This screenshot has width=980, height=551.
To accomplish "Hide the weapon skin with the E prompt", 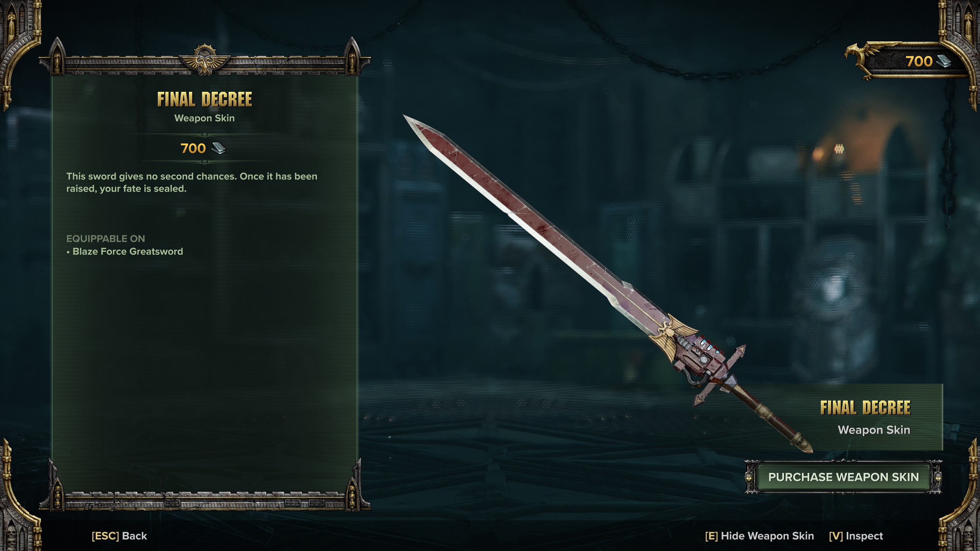I will (759, 536).
